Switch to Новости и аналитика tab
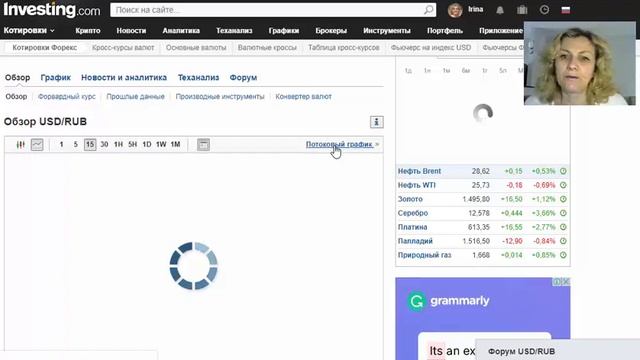 pyautogui.click(x=124, y=78)
